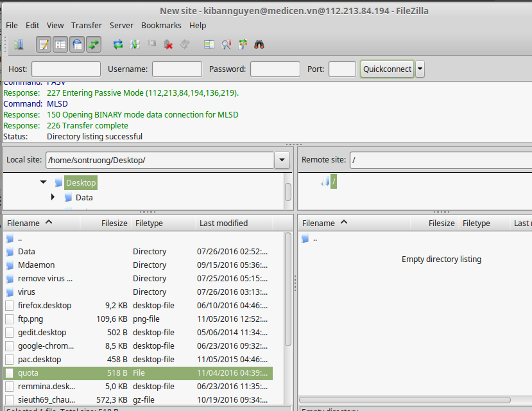Open the Quickconnect history dropdown
532x411 pixels.
click(x=420, y=69)
